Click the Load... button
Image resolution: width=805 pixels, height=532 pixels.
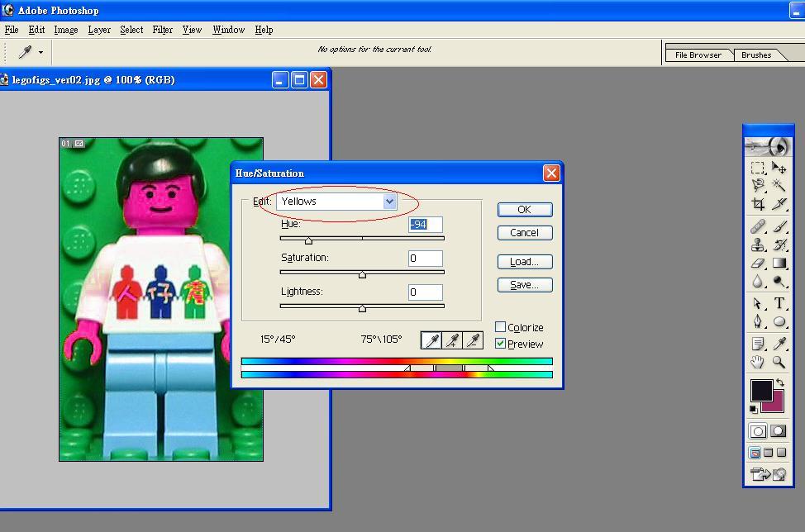[525, 262]
